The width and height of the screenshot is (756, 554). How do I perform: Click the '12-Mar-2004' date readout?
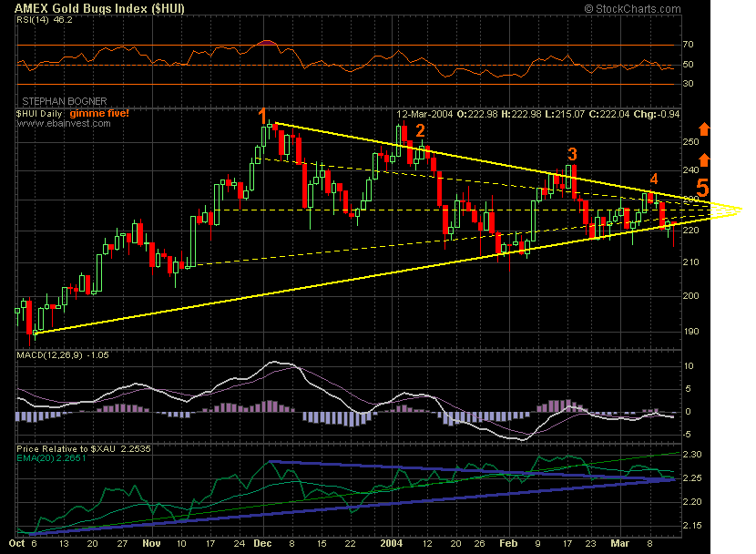click(424, 114)
